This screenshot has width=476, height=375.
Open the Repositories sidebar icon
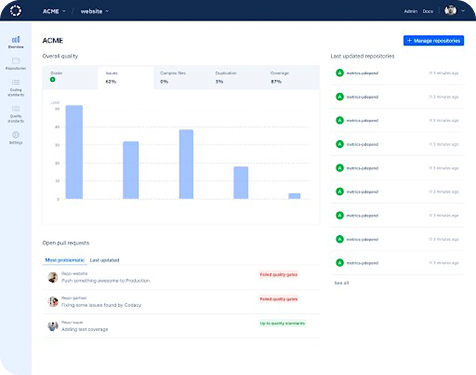(x=16, y=64)
